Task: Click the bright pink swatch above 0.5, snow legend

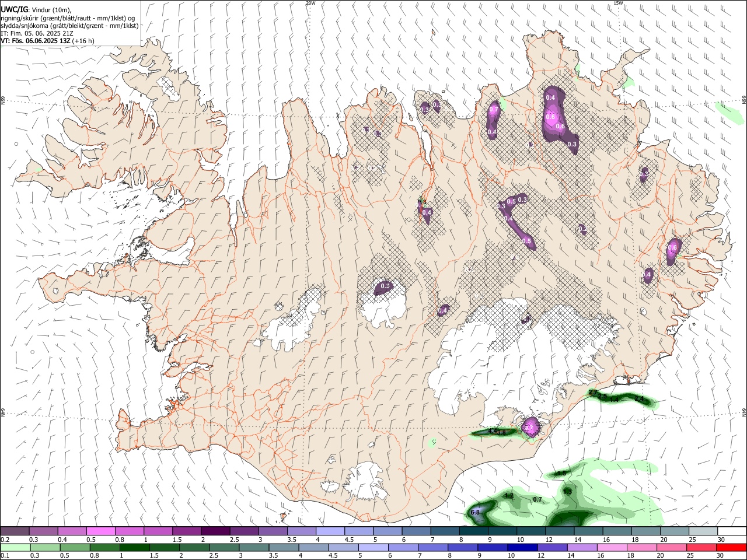Action: pyautogui.click(x=100, y=531)
